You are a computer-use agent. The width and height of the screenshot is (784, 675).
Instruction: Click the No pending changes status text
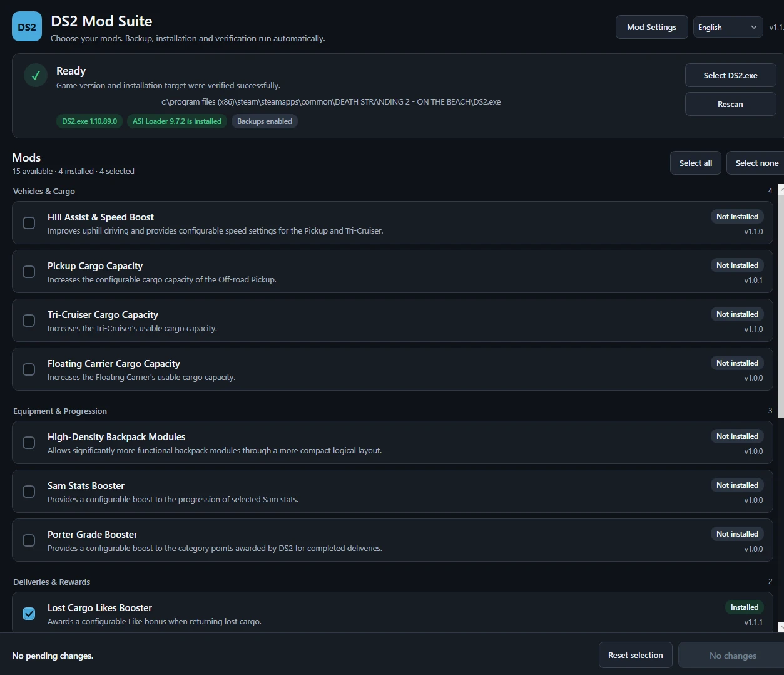[x=53, y=656]
